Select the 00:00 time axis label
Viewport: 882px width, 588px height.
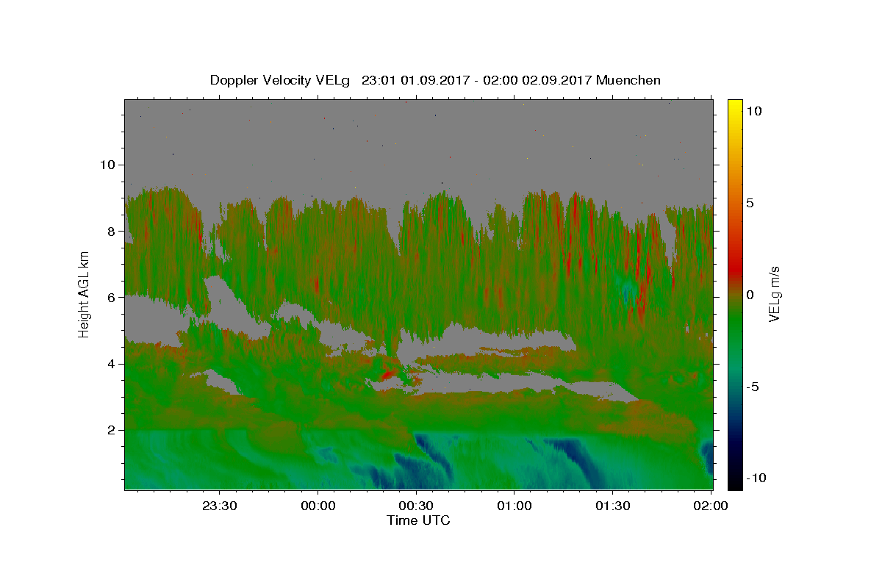coord(318,506)
